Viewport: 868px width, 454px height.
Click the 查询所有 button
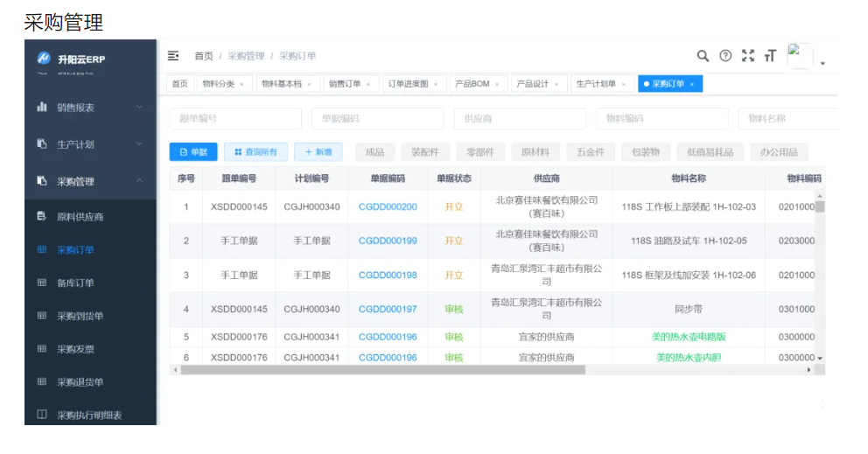[x=255, y=152]
